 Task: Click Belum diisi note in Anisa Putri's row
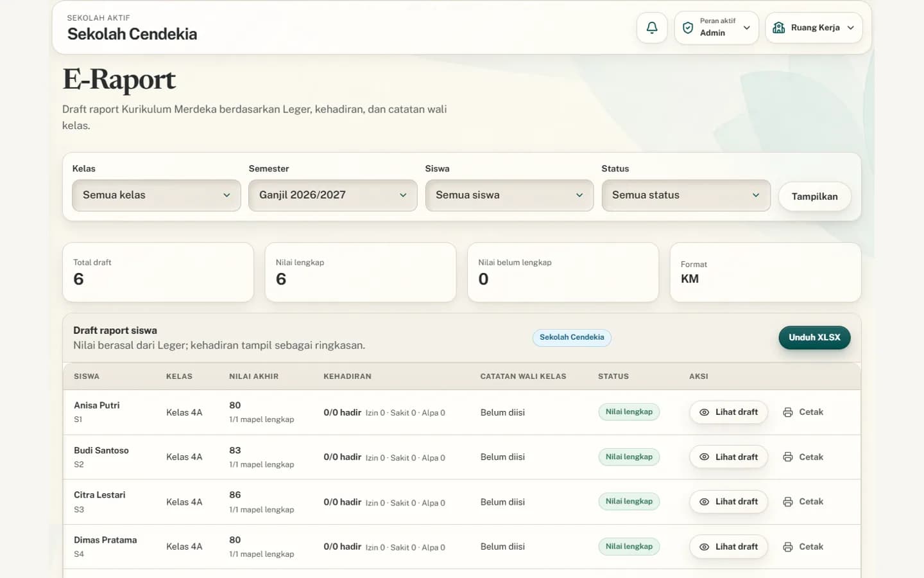pos(502,412)
